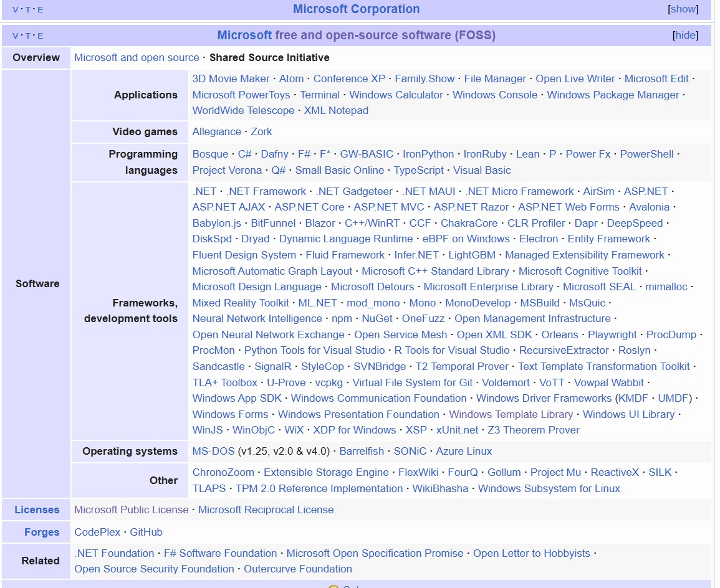Screen dimensions: 720x588
Task: Open the Microsoft Reciprocal License link
Action: 266,510
